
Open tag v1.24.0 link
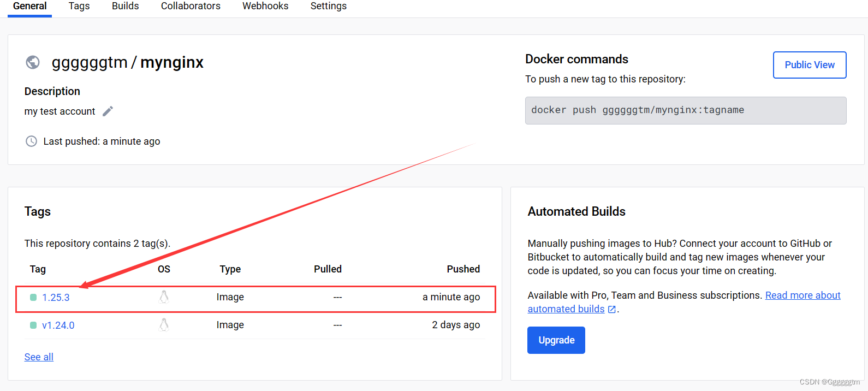point(58,325)
